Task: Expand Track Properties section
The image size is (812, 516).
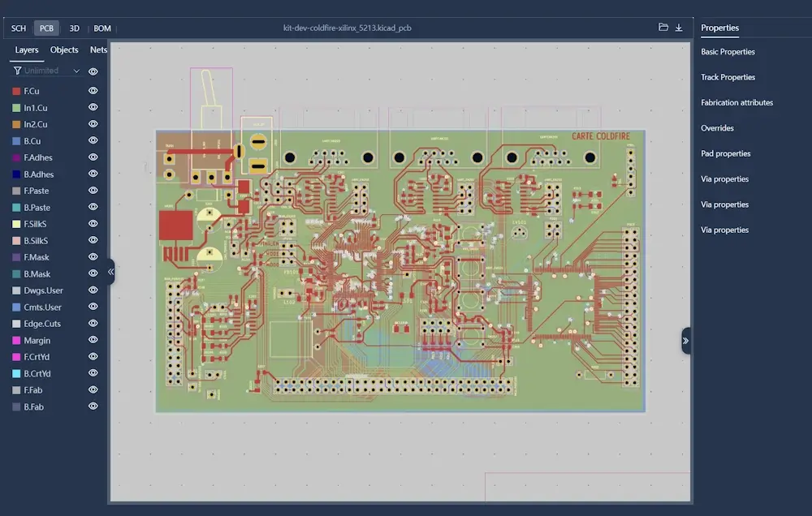Action: 728,77
